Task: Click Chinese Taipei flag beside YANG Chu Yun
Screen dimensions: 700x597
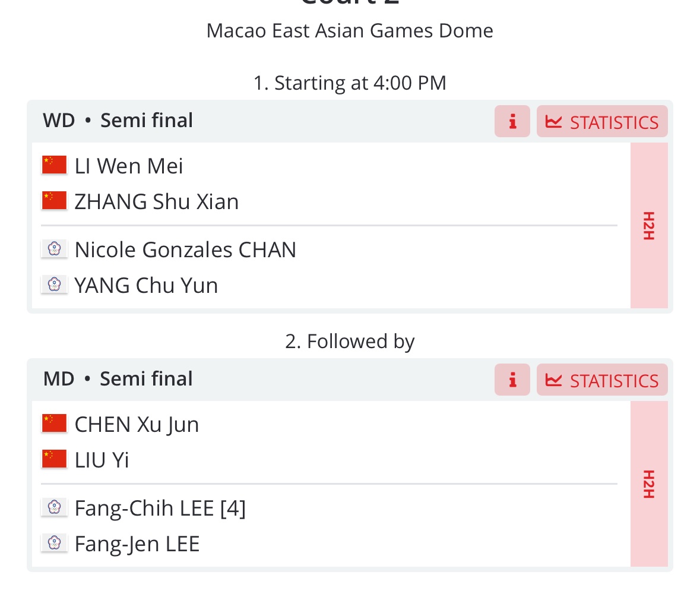Action: click(55, 285)
